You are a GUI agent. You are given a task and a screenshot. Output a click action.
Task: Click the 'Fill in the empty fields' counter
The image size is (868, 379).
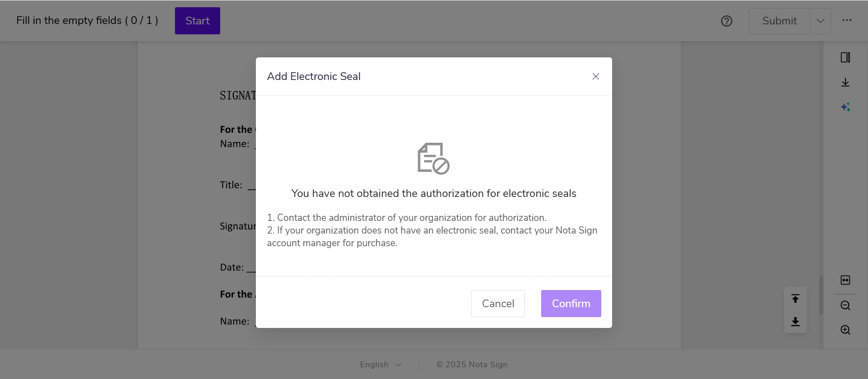pyautogui.click(x=87, y=21)
